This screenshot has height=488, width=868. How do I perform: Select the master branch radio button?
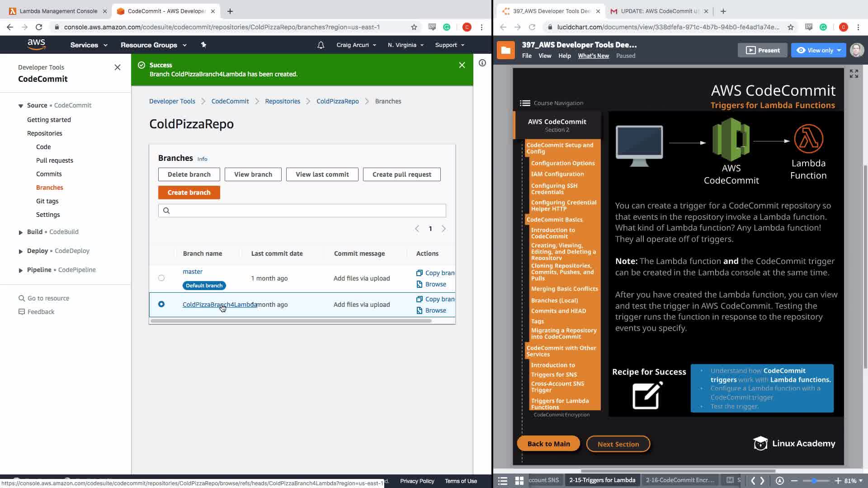[161, 278]
